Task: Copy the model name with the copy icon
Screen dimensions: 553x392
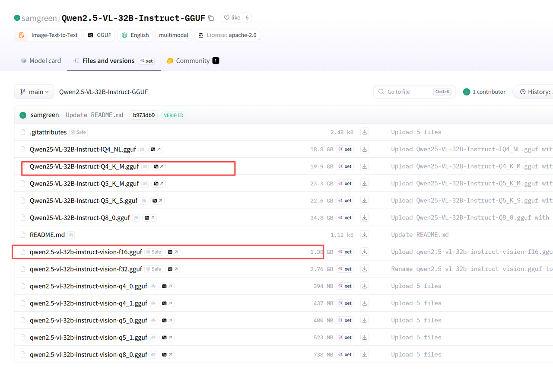Action: coord(211,18)
